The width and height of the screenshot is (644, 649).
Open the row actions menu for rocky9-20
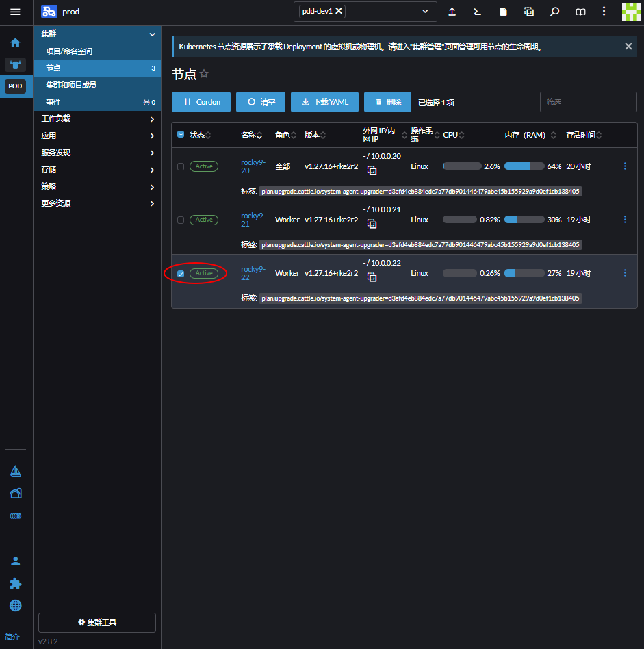pyautogui.click(x=625, y=166)
